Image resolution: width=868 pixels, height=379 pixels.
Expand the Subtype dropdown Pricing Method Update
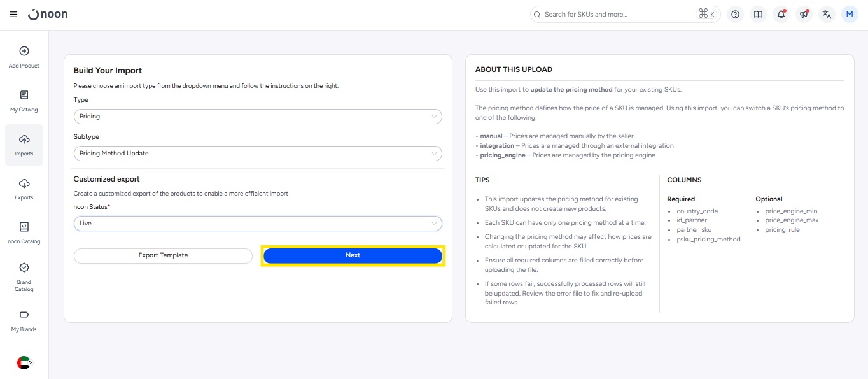257,154
